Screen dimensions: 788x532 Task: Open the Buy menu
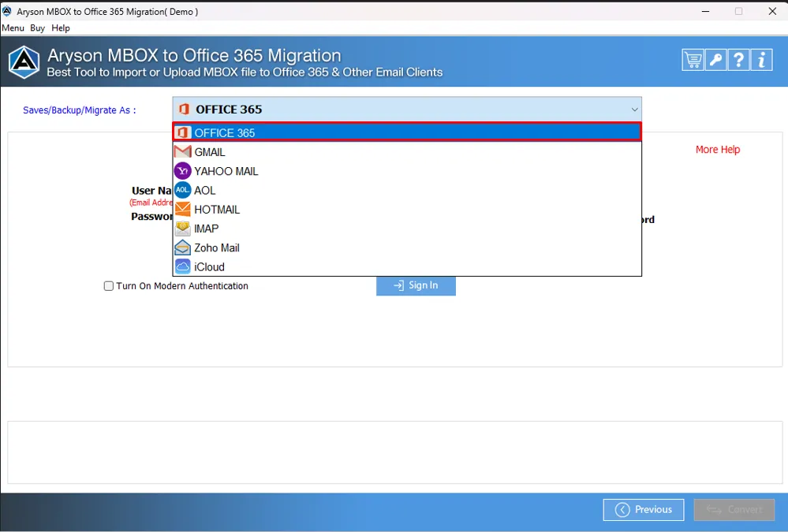pyautogui.click(x=37, y=28)
